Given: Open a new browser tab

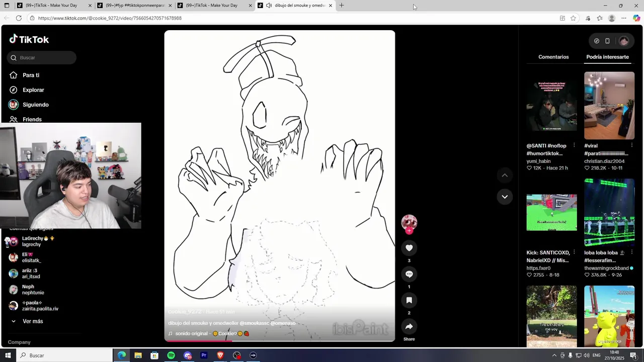Looking at the screenshot, I should 342,6.
